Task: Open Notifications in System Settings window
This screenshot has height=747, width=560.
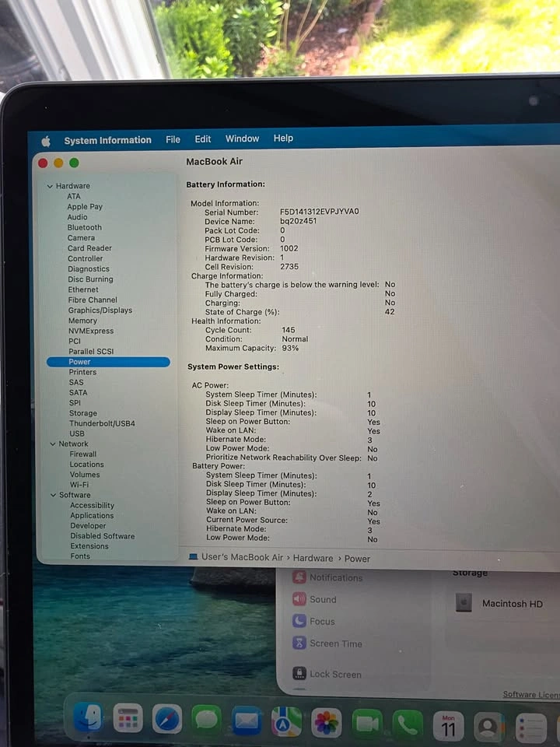Action: [327, 577]
